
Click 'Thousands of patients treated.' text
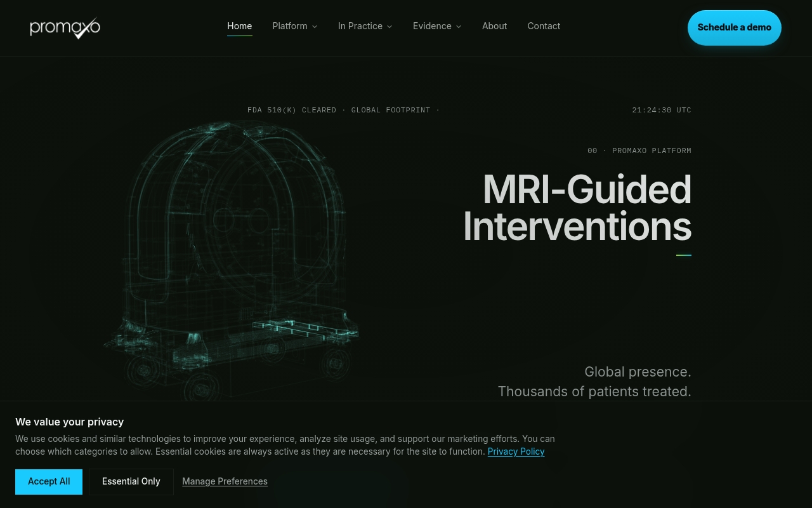click(x=594, y=391)
